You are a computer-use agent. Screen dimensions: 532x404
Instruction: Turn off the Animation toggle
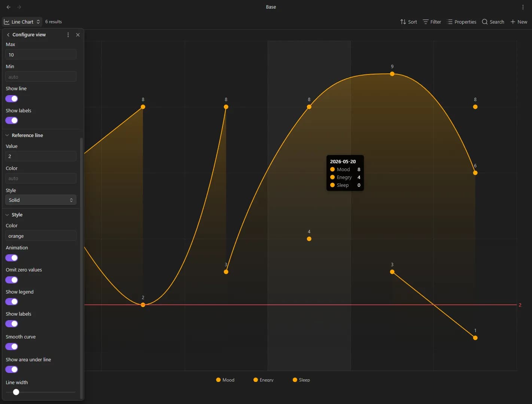coord(12,258)
